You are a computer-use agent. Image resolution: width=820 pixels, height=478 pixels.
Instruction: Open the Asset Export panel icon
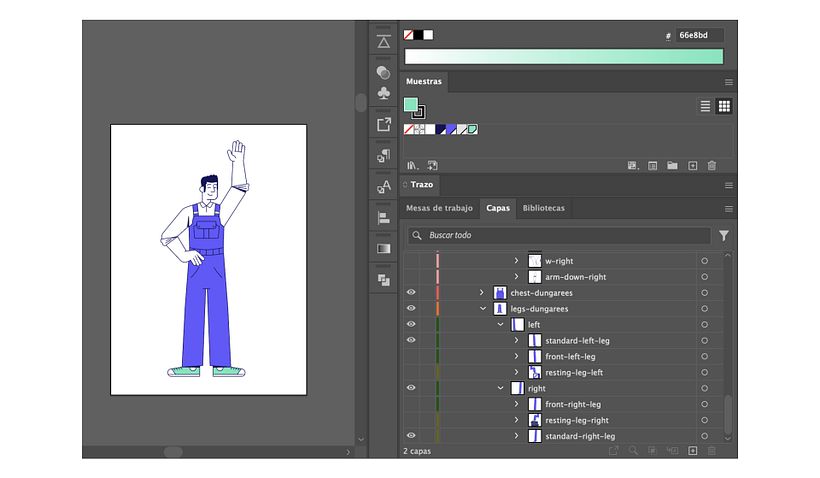pyautogui.click(x=383, y=124)
